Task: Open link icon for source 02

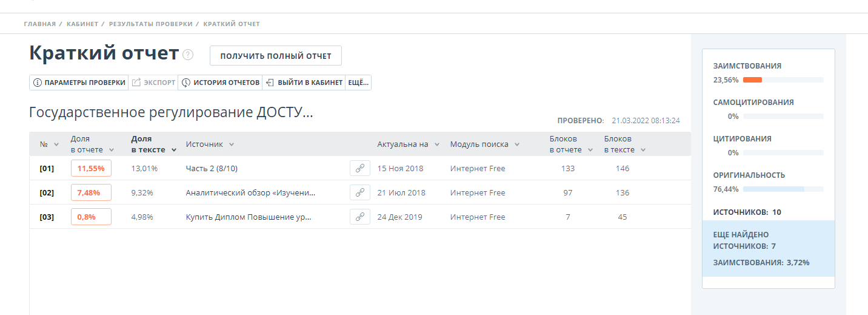Action: (x=360, y=192)
